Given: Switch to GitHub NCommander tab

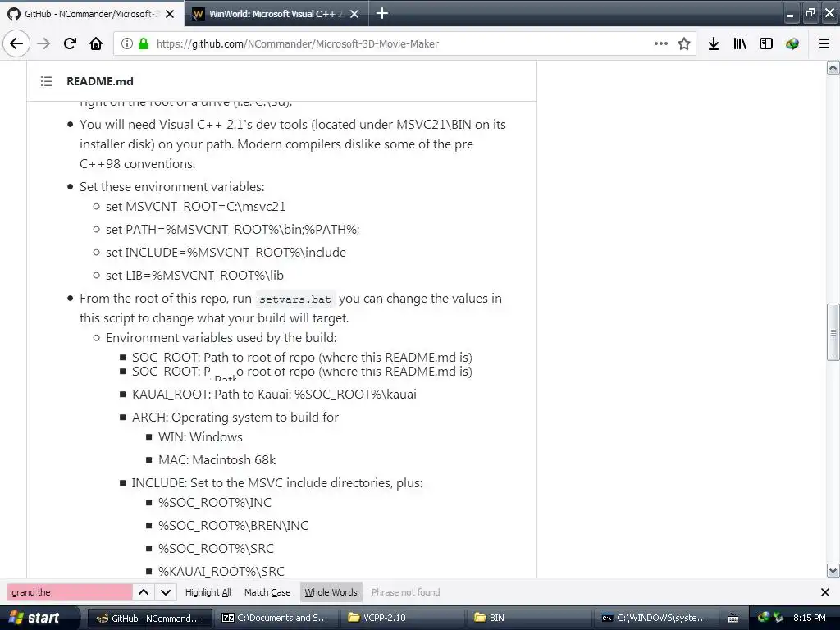Looking at the screenshot, I should (92, 13).
